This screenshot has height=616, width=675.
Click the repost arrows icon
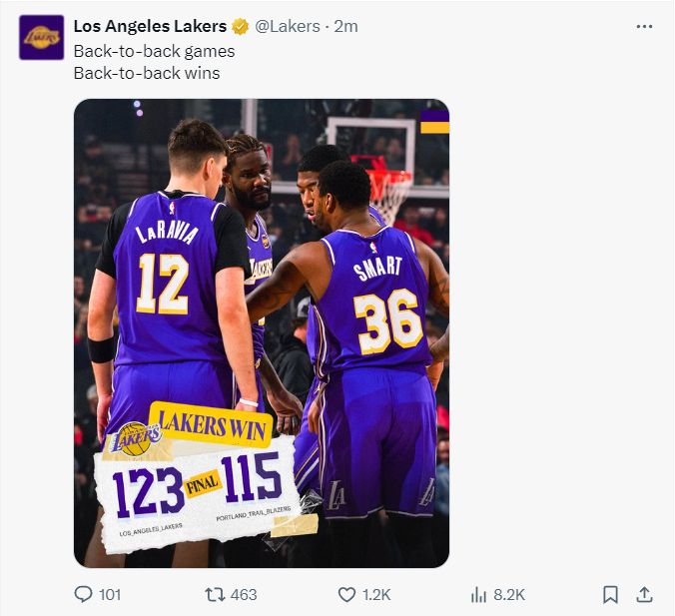[x=215, y=594]
